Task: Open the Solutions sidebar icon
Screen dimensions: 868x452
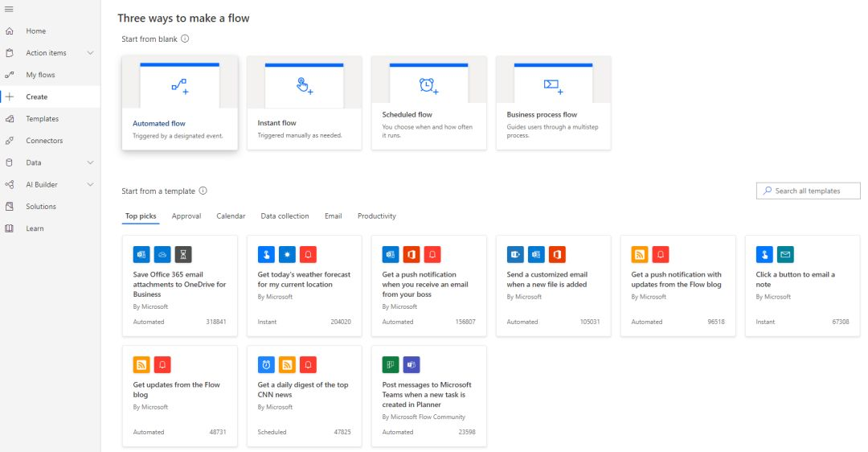Action: pos(10,207)
